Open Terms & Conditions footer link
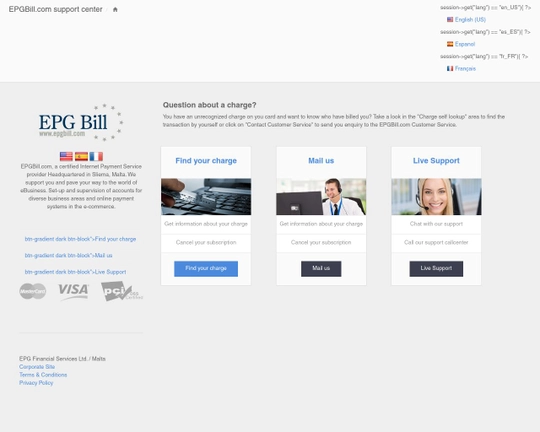Image resolution: width=540 pixels, height=432 pixels. pyautogui.click(x=43, y=375)
